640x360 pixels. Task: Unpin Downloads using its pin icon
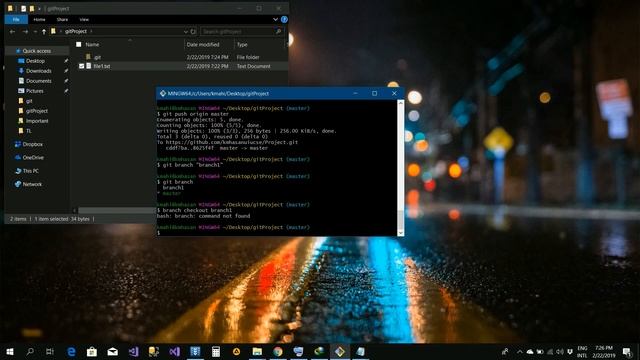[x=66, y=71]
